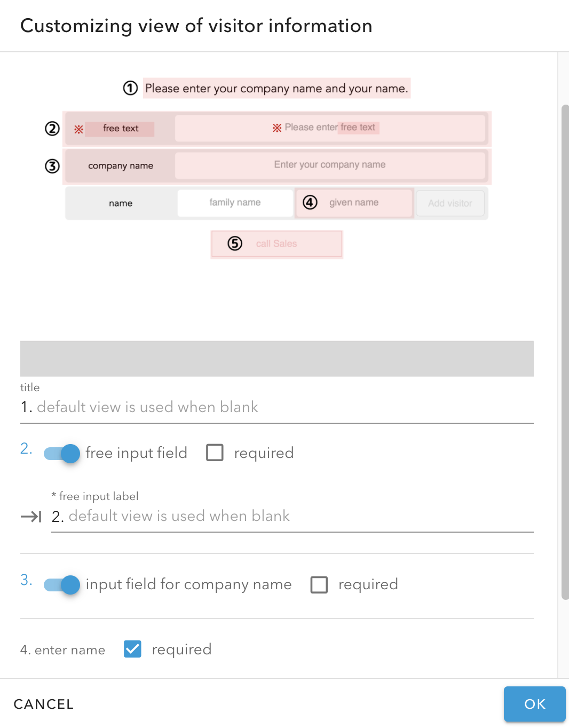
Task: Click the call Sales preview button
Action: point(276,244)
